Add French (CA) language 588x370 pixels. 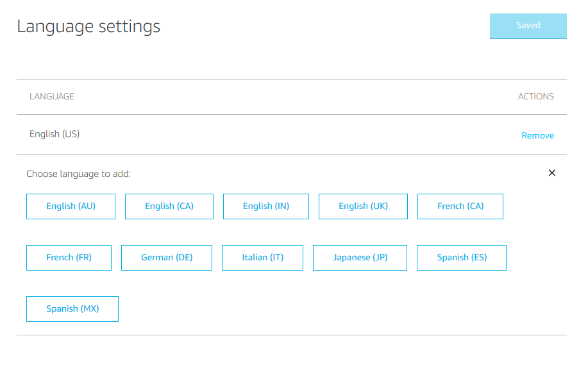[460, 206]
